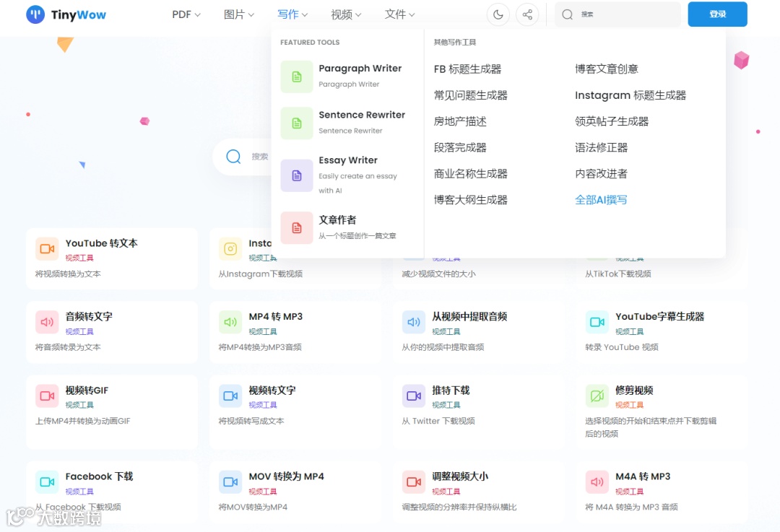The image size is (780, 532).
Task: Collapse the 写作 dropdown menu
Action: point(292,14)
